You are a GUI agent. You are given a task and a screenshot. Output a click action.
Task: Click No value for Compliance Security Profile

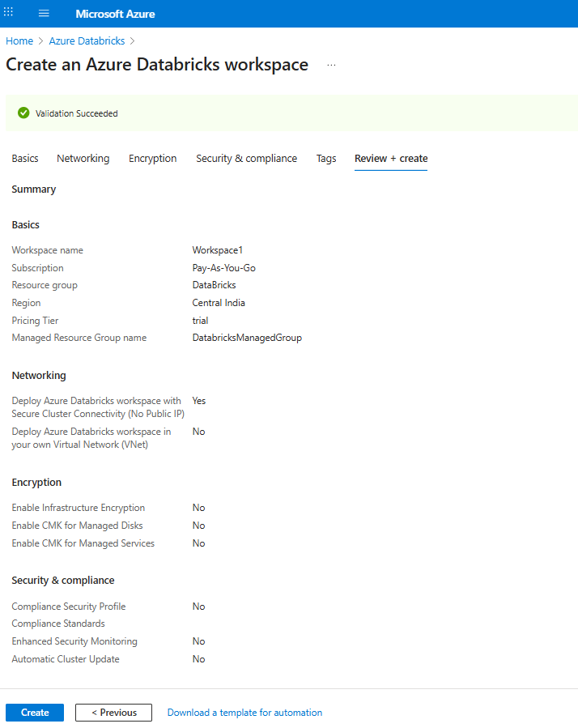coord(198,607)
